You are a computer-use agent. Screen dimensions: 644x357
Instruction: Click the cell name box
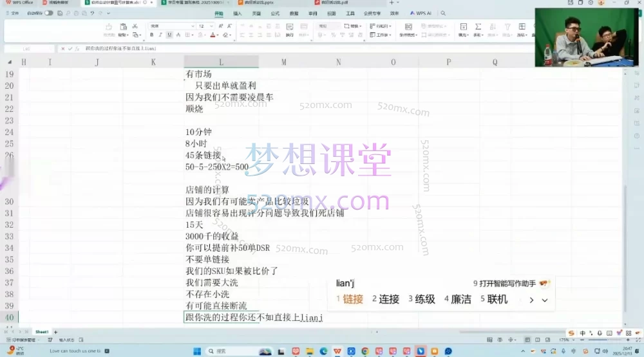click(29, 48)
